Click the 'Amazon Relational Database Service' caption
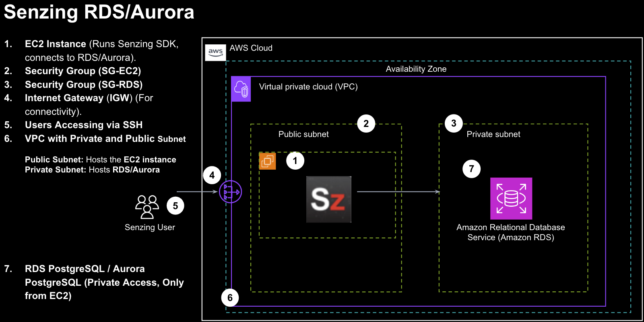The image size is (644, 322). pyautogui.click(x=511, y=232)
